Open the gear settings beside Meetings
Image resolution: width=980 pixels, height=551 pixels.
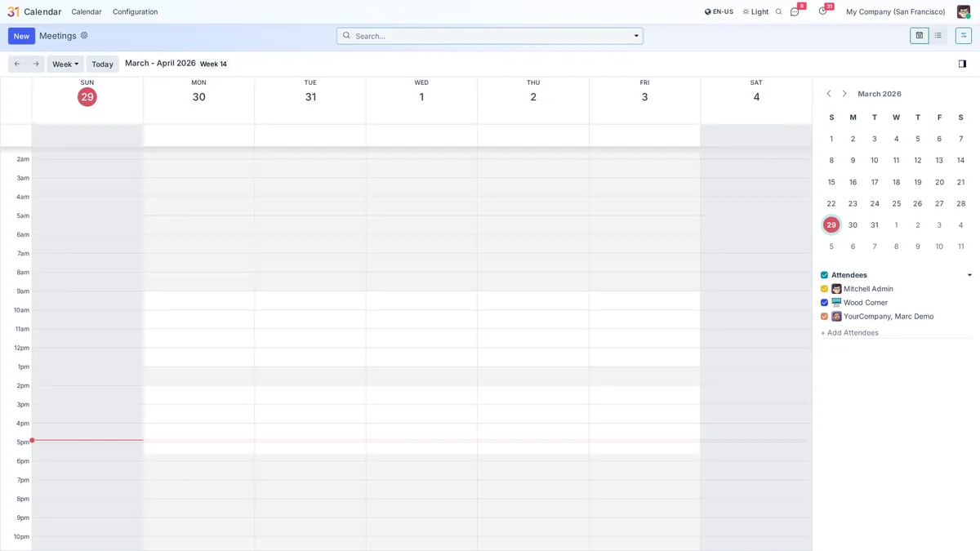84,35
